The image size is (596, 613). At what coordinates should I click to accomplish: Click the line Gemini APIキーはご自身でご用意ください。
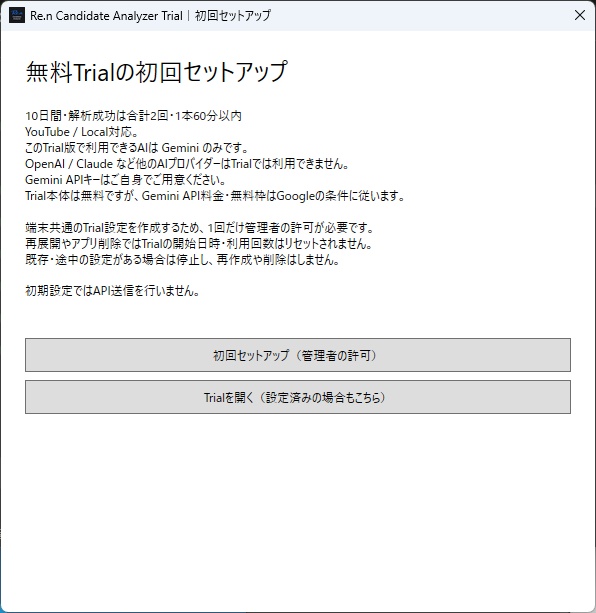pyautogui.click(x=125, y=180)
